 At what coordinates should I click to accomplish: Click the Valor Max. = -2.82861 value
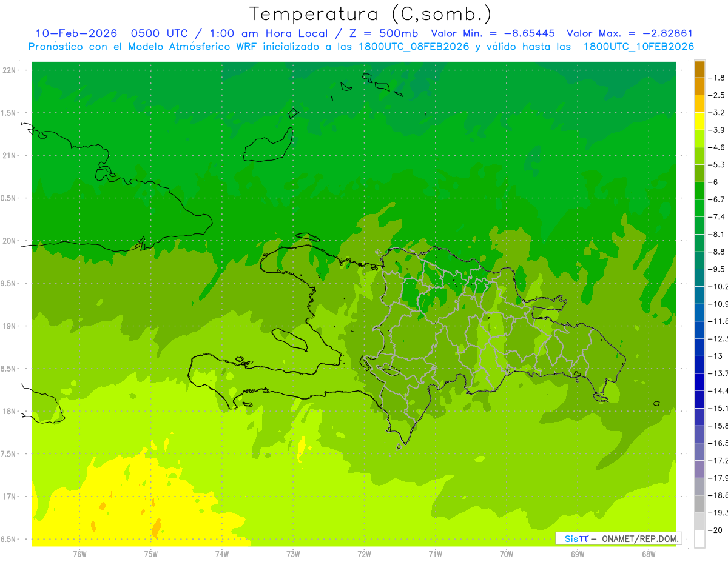(630, 33)
